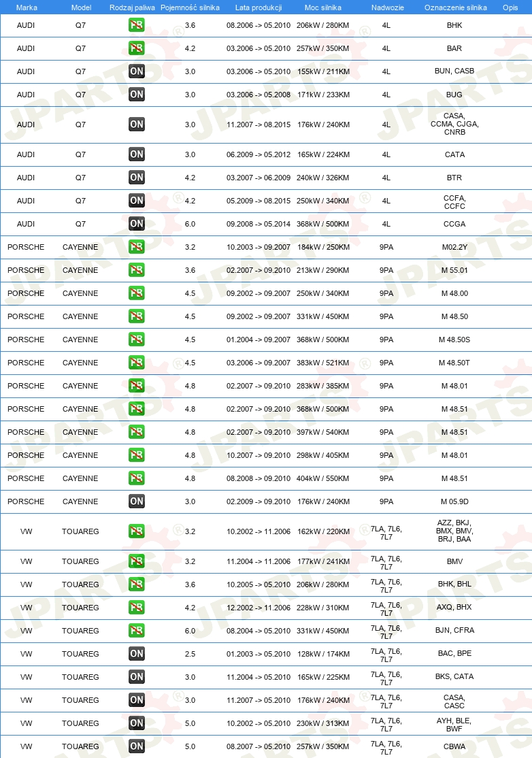Select the power value 213kW / 290KM
The image size is (532, 758).
322,270
